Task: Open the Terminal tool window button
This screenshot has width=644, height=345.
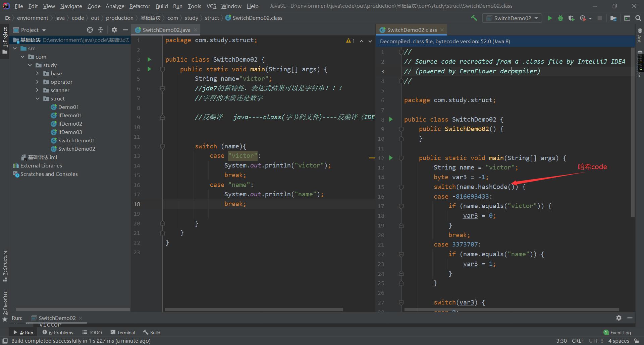Action: pyautogui.click(x=123, y=333)
